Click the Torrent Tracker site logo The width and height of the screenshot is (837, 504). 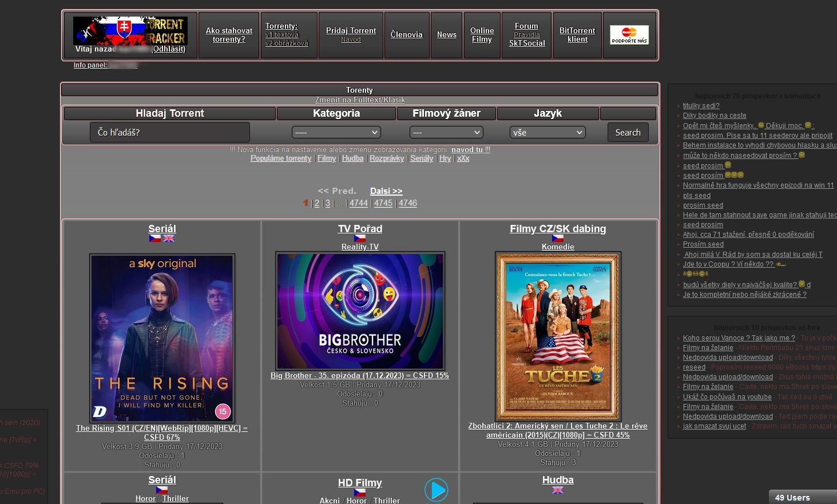(x=130, y=30)
